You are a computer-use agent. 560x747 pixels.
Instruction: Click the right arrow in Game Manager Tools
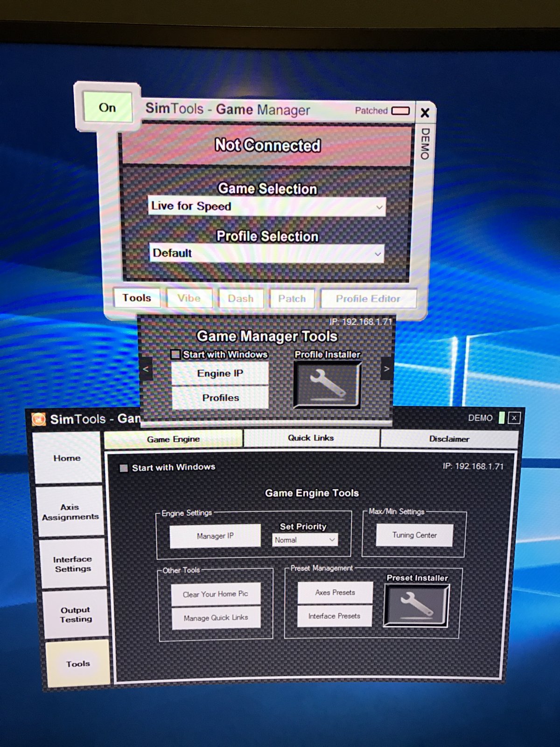(386, 369)
